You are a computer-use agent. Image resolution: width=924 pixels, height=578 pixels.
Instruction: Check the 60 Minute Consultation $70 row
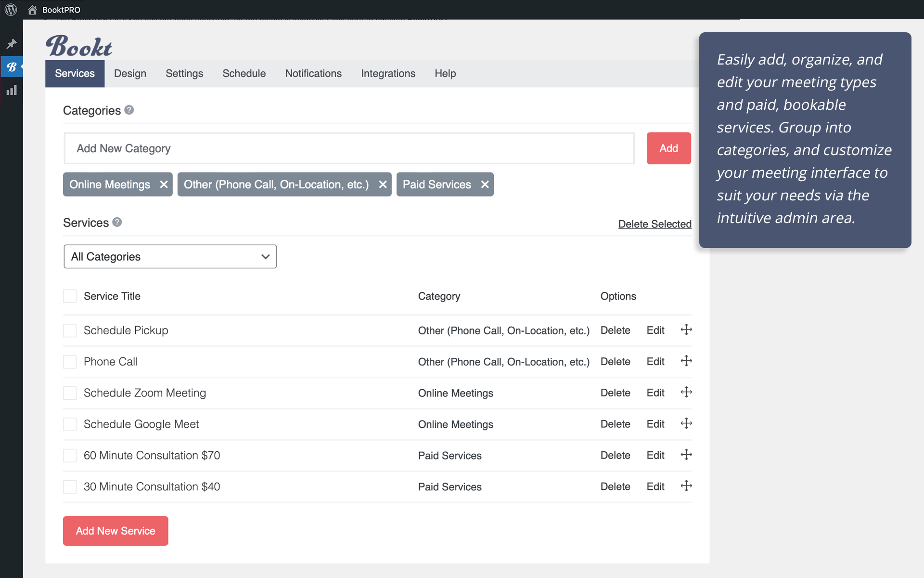point(69,455)
